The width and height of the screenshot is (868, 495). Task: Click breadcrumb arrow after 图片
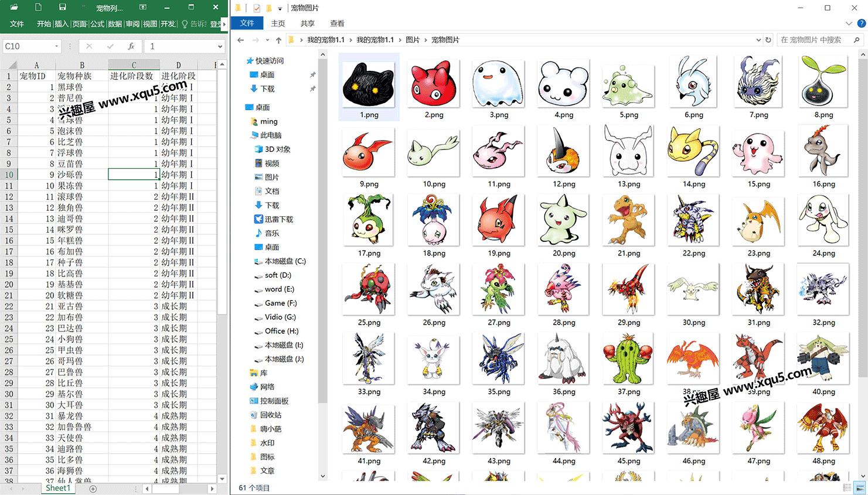coord(426,40)
